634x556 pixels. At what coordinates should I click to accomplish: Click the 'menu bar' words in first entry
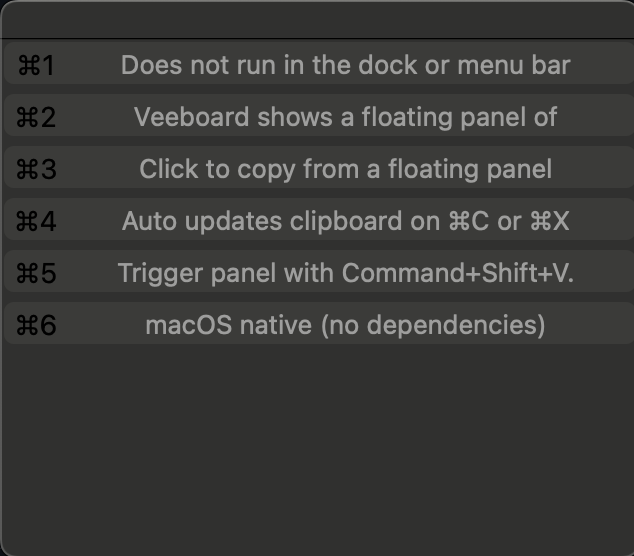(x=514, y=65)
